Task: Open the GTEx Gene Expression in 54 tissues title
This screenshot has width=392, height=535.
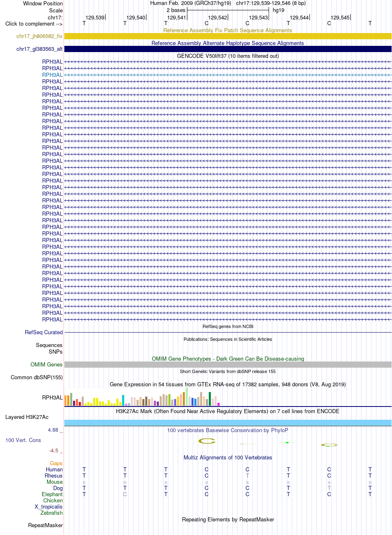Action: (x=228, y=385)
